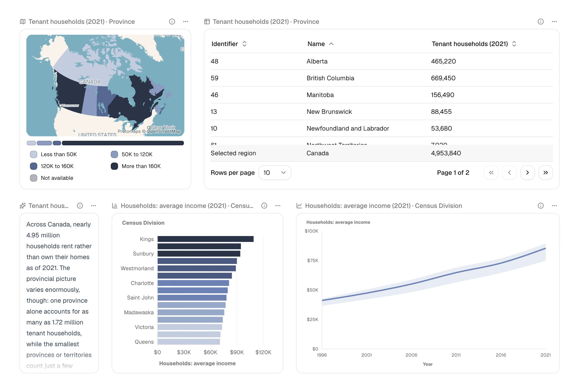Open more options for Tenant households table panel
Viewport: 580px width, 392px height.
coord(554,22)
